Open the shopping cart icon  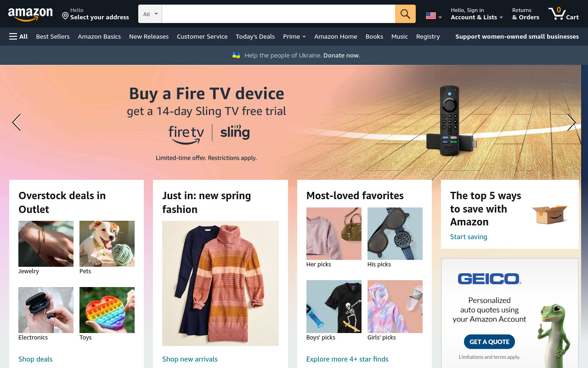[563, 13]
